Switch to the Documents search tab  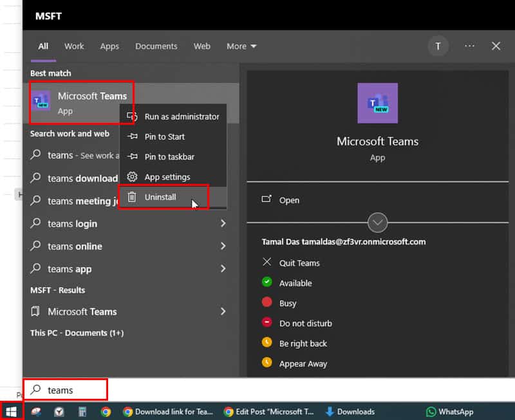coord(156,46)
